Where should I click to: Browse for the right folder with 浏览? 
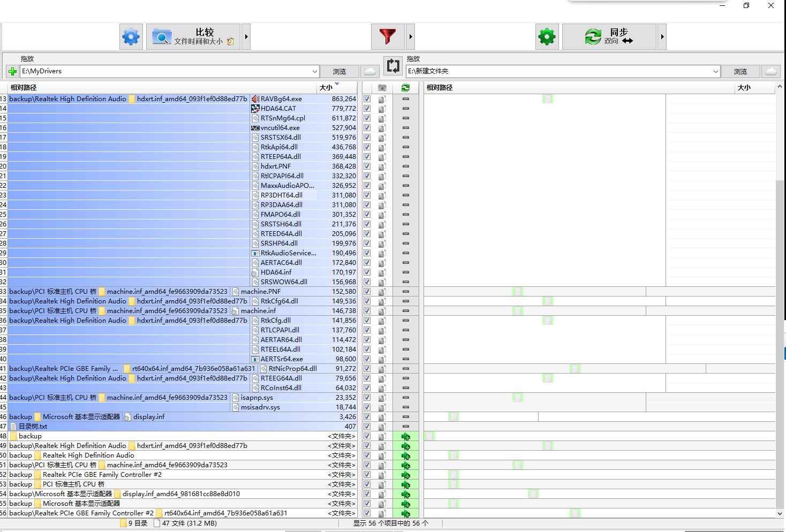[740, 71]
